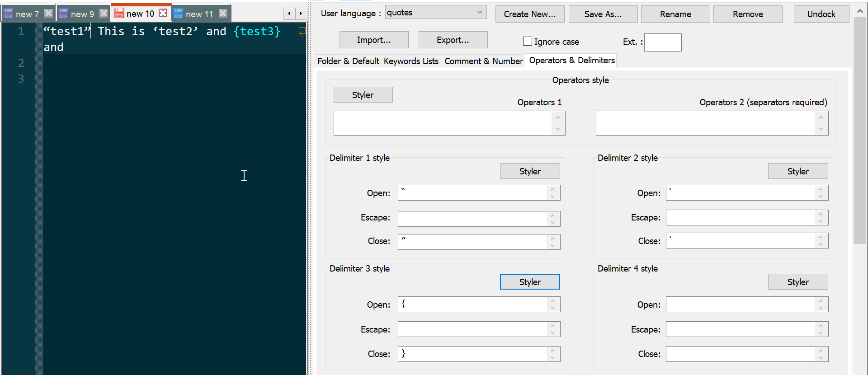868x375 pixels.
Task: Close the new 7 tab
Action: pos(48,13)
